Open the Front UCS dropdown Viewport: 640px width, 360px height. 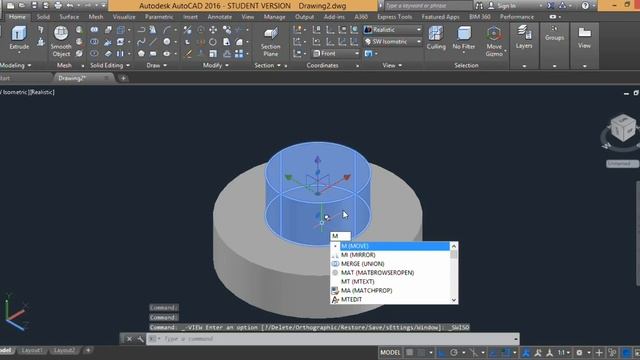point(336,53)
